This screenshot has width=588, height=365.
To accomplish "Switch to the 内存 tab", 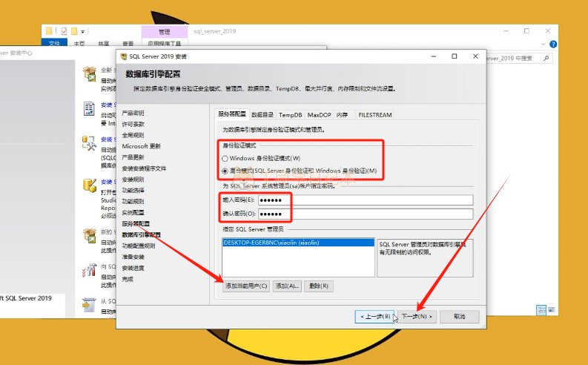I will click(x=342, y=115).
